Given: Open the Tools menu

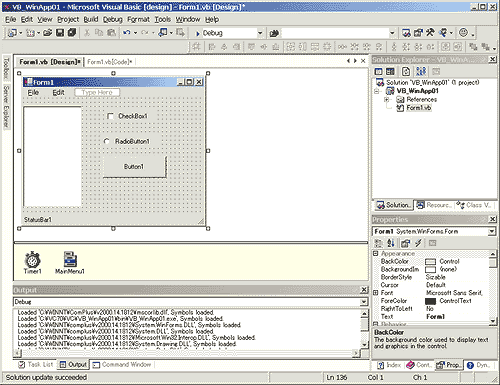Looking at the screenshot, I should click(x=163, y=20).
